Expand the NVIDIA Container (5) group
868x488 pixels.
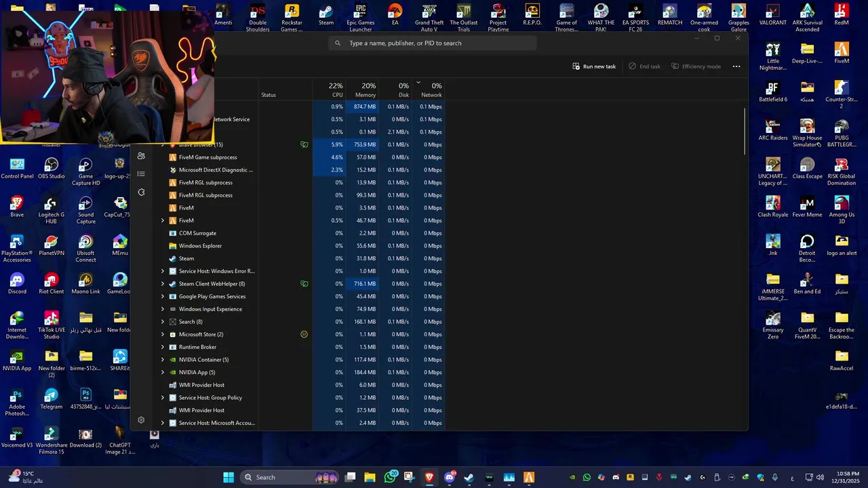162,360
